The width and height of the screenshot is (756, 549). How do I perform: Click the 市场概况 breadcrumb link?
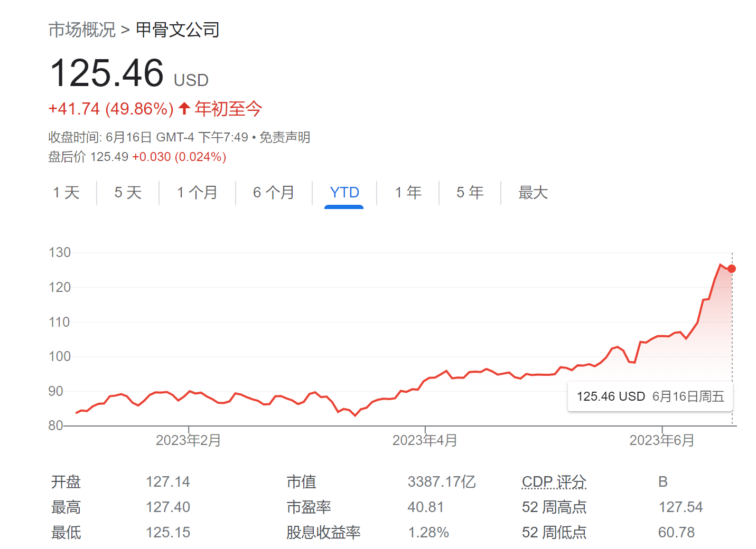(82, 30)
